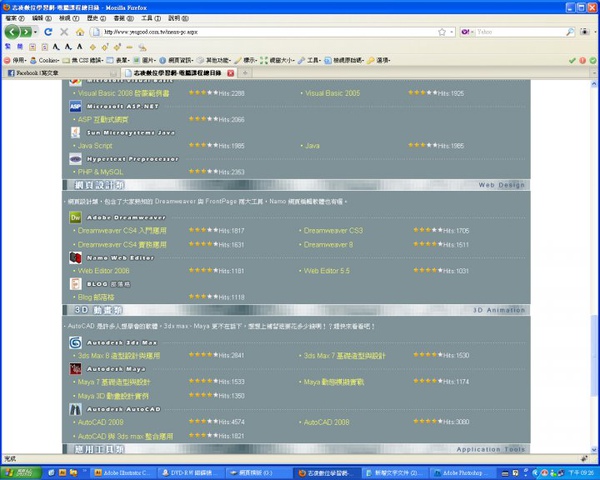This screenshot has height=480, width=600.
Task: Switch to DVD-RW drive window in taskbar
Action: click(190, 473)
